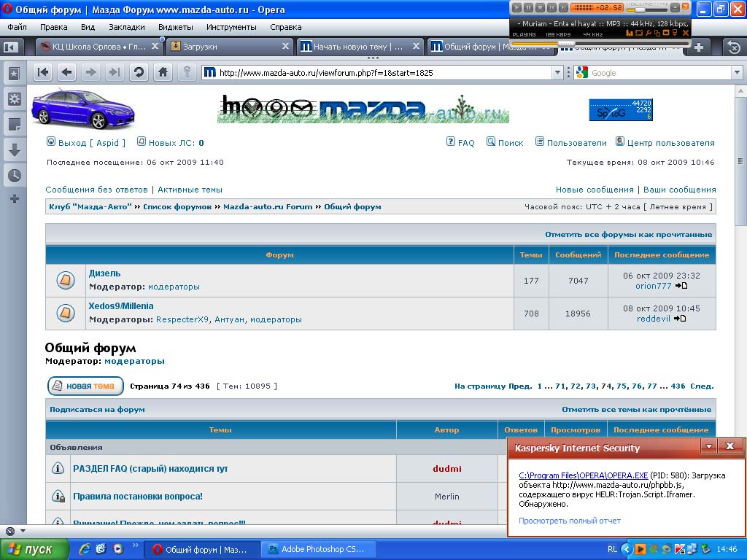Click the Windows 'пуск' Start button
The width and height of the screenshot is (747, 560).
pyautogui.click(x=34, y=549)
